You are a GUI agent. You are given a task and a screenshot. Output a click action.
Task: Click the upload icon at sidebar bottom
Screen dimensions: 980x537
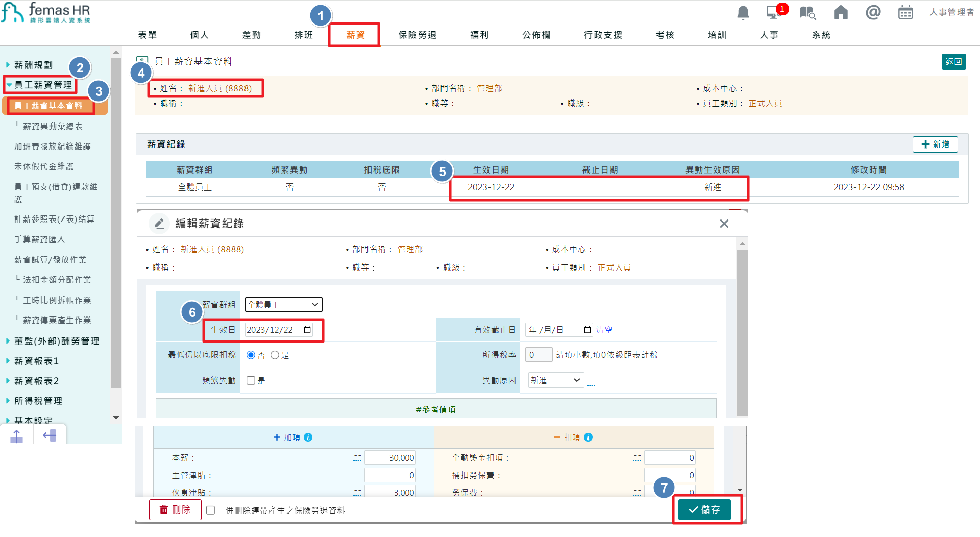coord(16,435)
